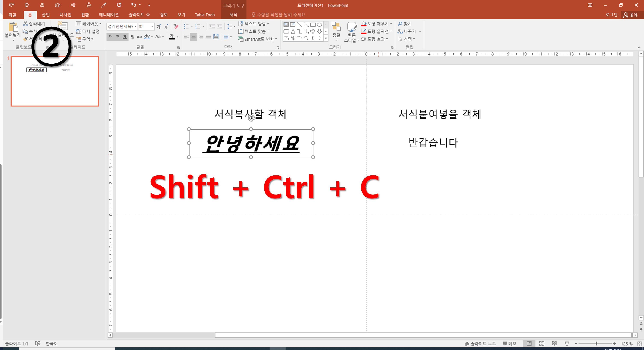
Task: Click the Find (찾기) magnifier icon
Action: pos(400,24)
